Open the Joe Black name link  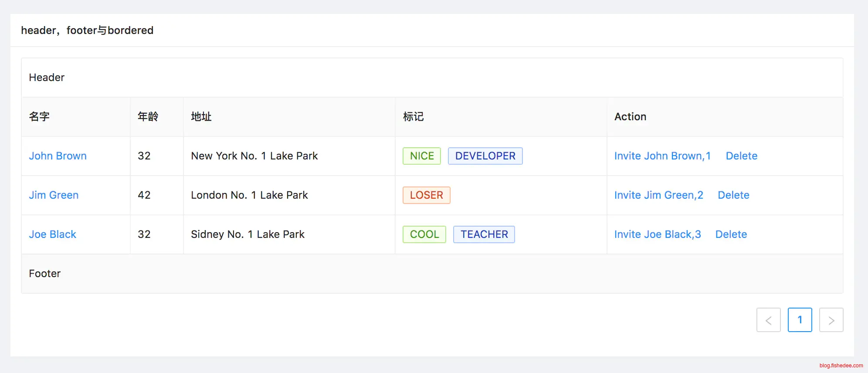coord(52,234)
